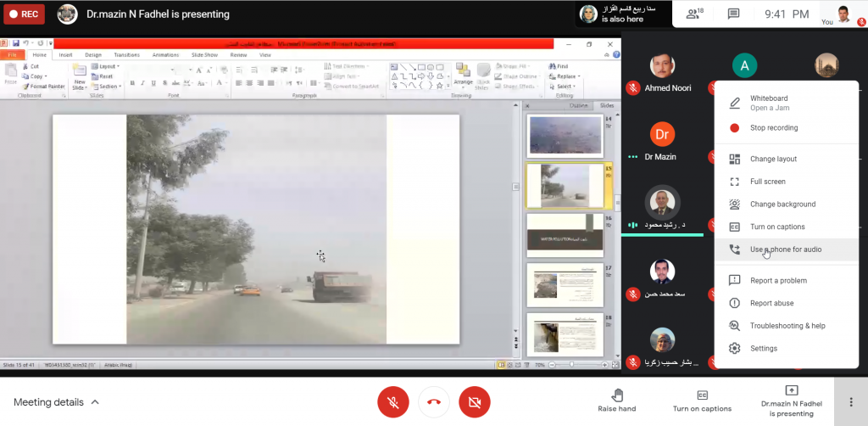Viewport: 868px width, 426px height.
Task: Select Stop recording in the menu
Action: pos(773,128)
